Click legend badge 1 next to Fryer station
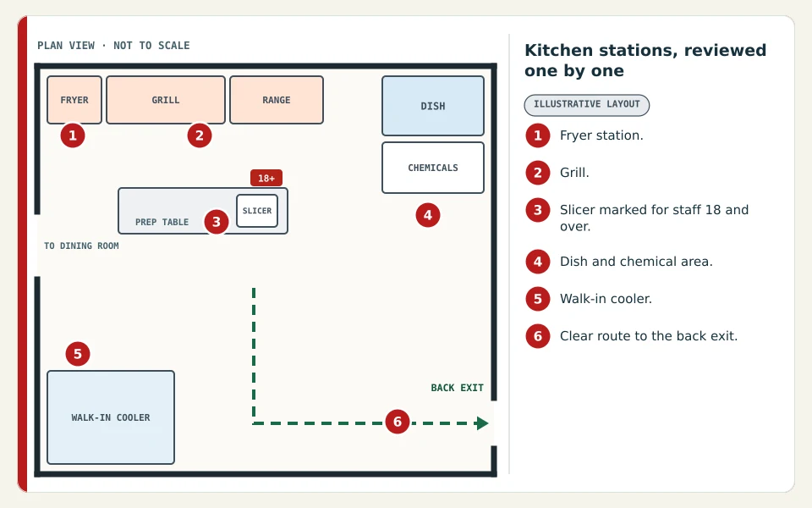The width and height of the screenshot is (812, 508). pos(538,135)
